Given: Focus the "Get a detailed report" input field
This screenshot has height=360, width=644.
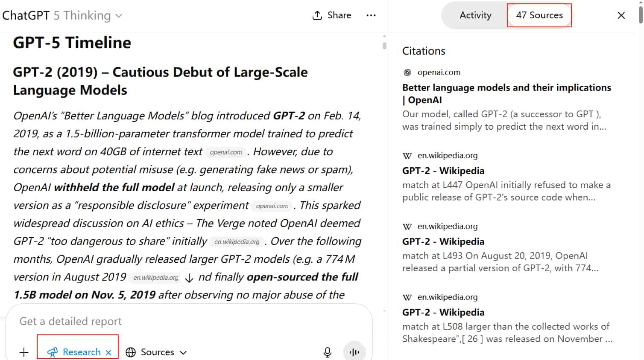Looking at the screenshot, I should click(171, 321).
